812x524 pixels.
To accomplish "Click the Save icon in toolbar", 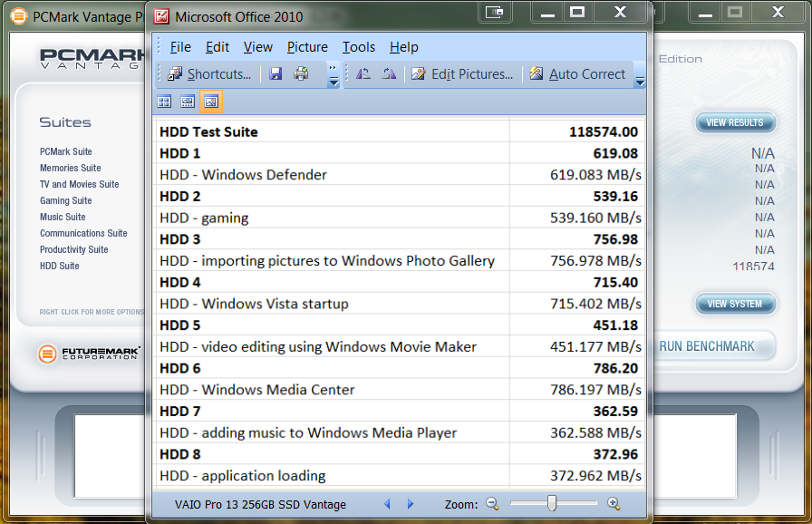I will pos(275,74).
